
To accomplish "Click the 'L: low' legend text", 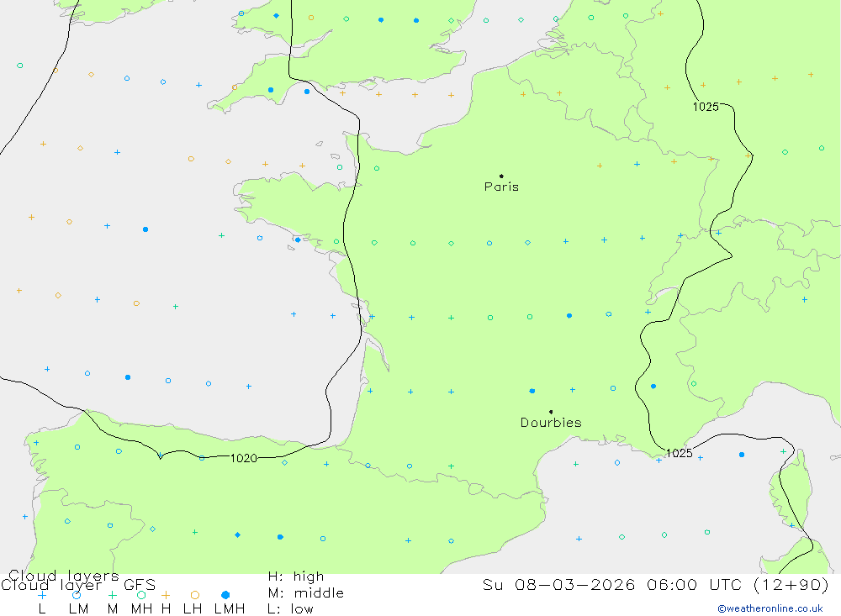I will tap(290, 609).
